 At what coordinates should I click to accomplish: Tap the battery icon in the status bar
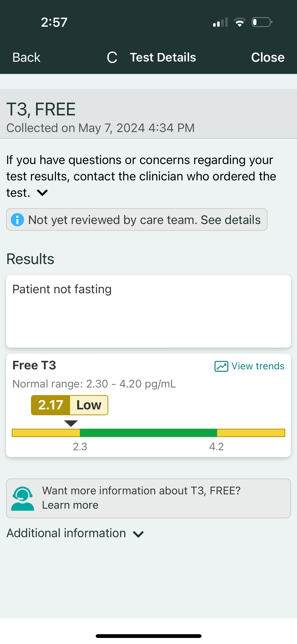coord(262,22)
